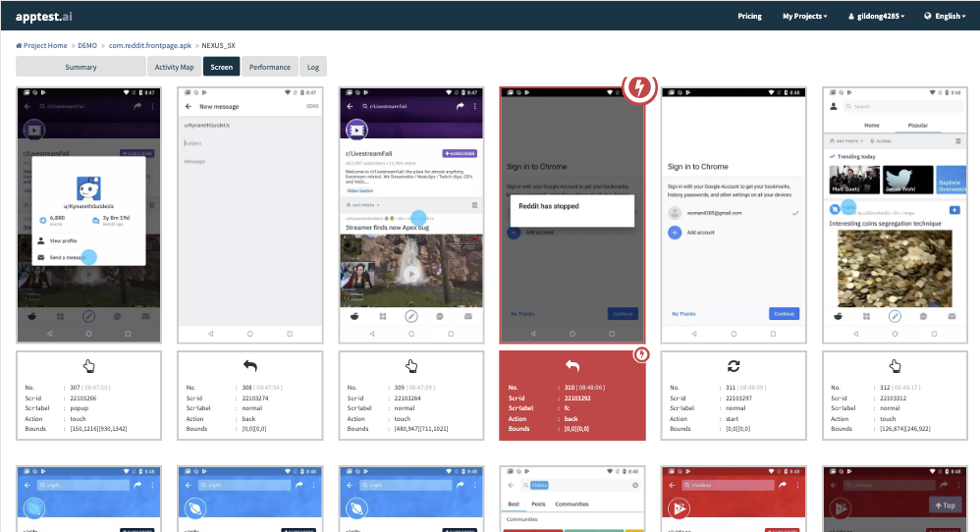Viewport: 980px width, 532px height.
Task: Switch to the Activity Map tab
Action: coord(174,67)
